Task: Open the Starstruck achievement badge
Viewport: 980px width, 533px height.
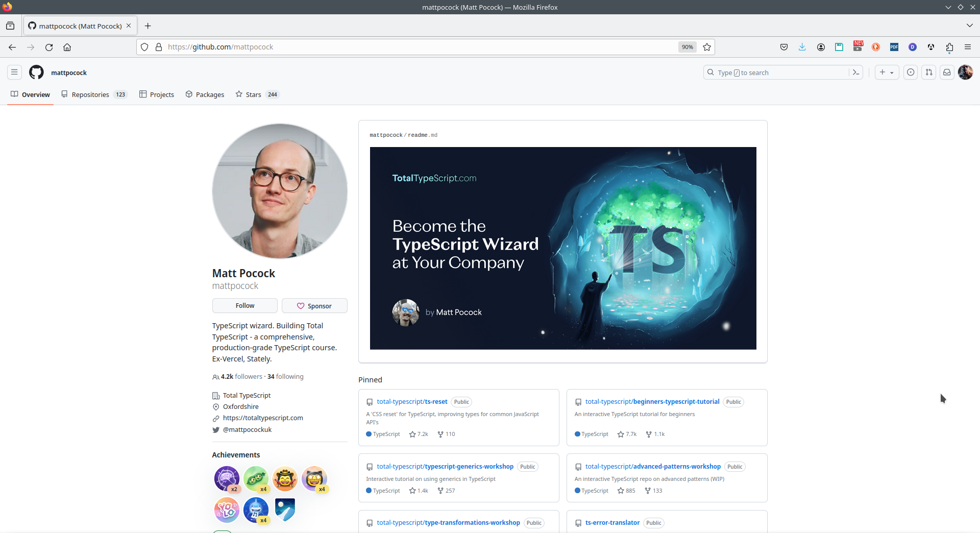Action: tap(314, 479)
